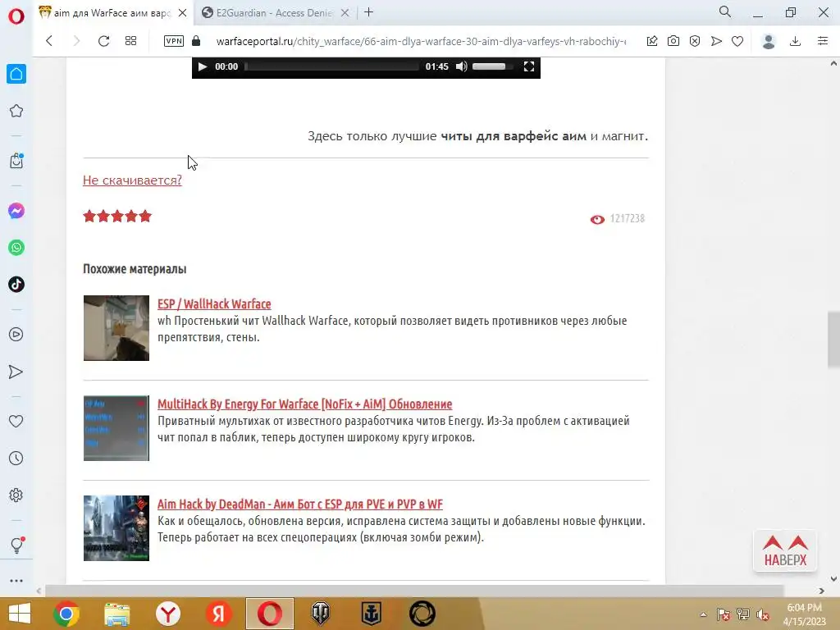Click the tray volume icon
This screenshot has height=630, width=840.
click(763, 614)
